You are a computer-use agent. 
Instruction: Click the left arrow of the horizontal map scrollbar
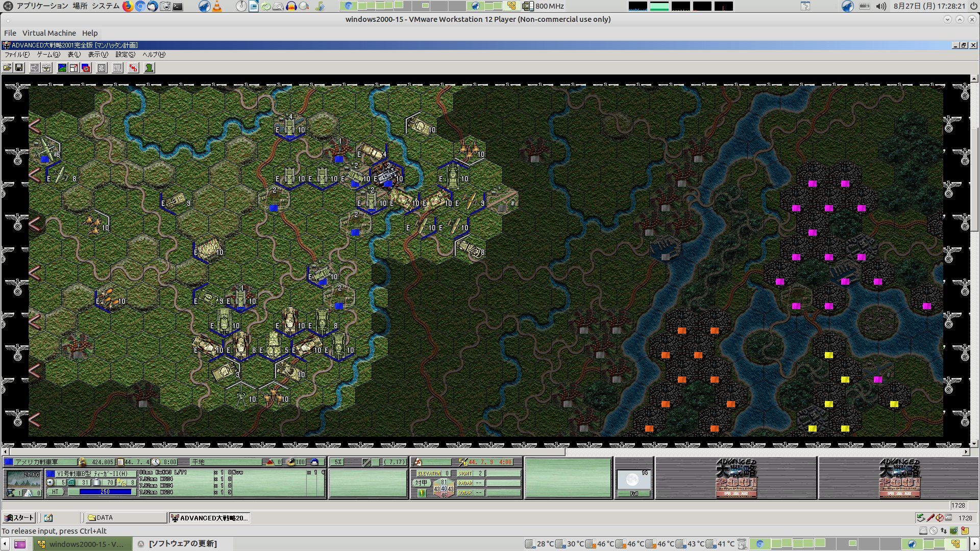(6, 452)
